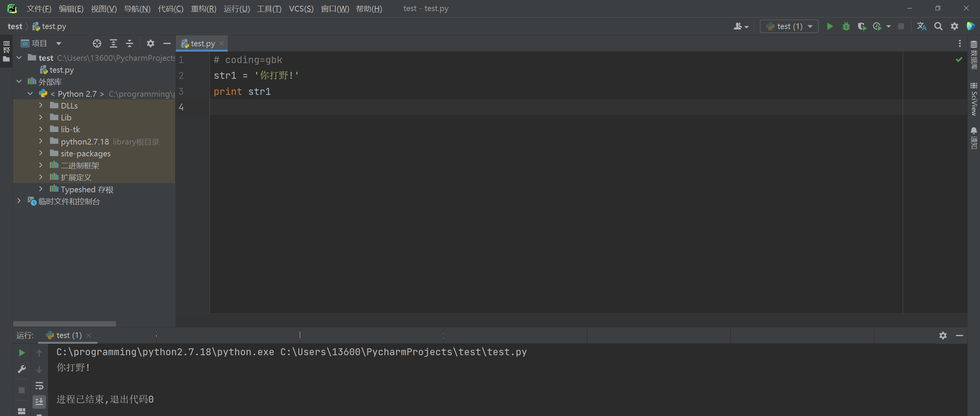Open run configuration wrench icon
This screenshot has height=416, width=980.
point(22,369)
